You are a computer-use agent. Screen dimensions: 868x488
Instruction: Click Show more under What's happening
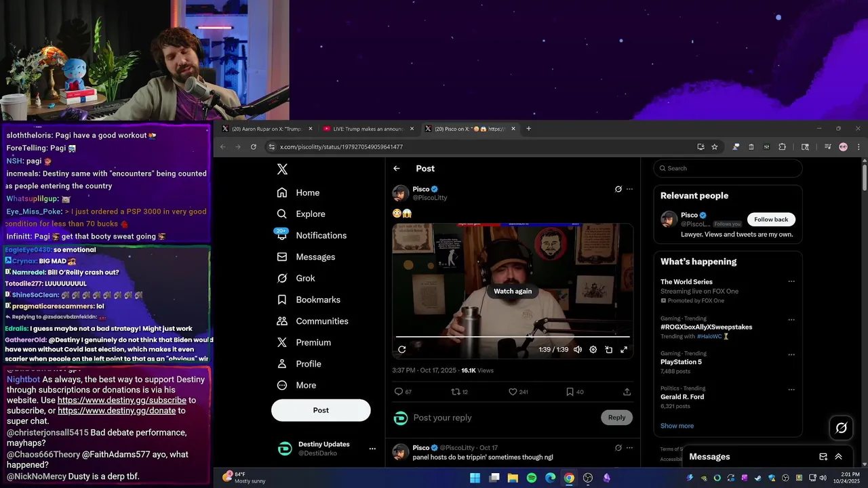[x=677, y=426]
